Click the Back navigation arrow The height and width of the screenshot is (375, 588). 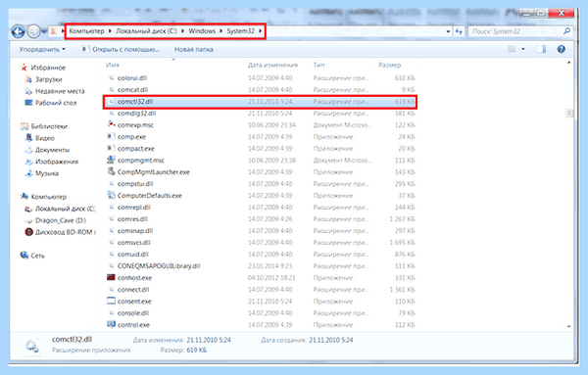[18, 31]
